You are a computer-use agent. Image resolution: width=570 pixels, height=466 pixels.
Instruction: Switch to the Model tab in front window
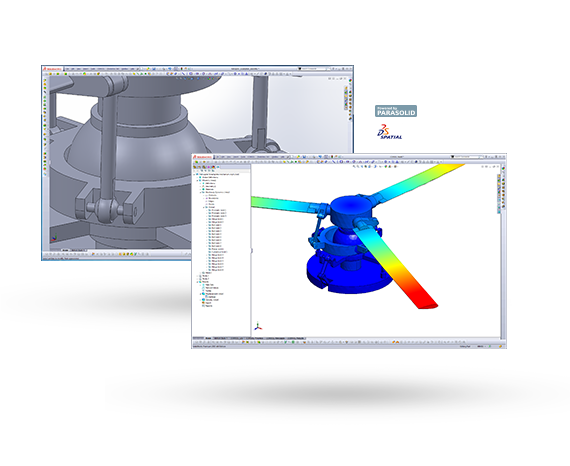pos(209,338)
